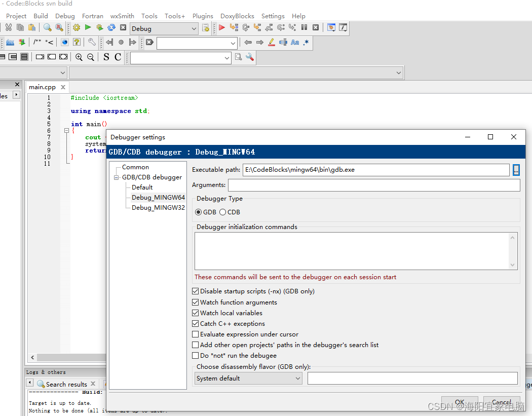Click the Zoom in magnifier icon
The width and height of the screenshot is (532, 416).
tap(79, 57)
